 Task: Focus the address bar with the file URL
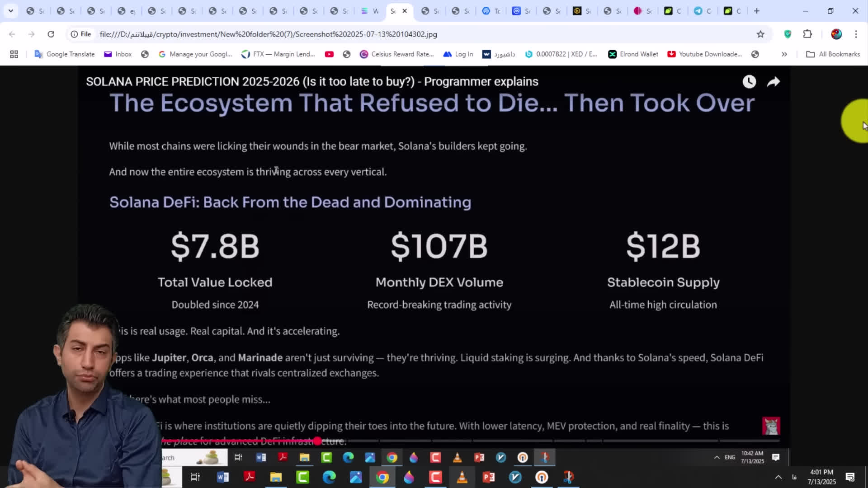[x=268, y=34]
